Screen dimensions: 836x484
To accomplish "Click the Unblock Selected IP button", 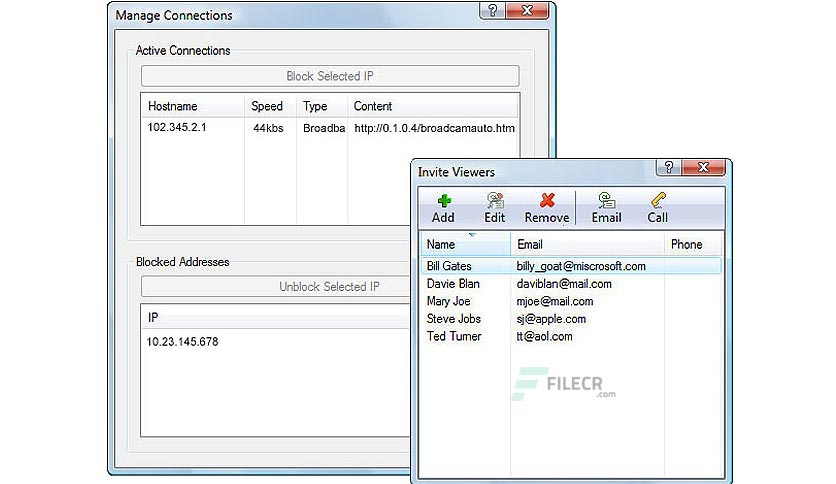I will [276, 286].
